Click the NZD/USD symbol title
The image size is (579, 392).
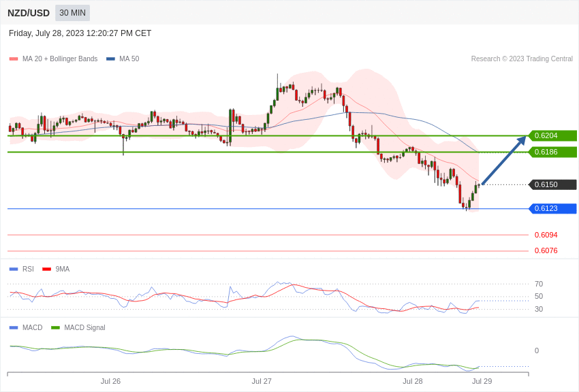[x=29, y=13]
